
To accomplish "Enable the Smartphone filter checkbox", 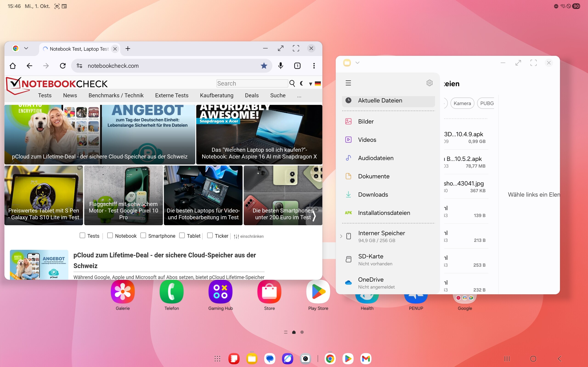I will coord(143,235).
